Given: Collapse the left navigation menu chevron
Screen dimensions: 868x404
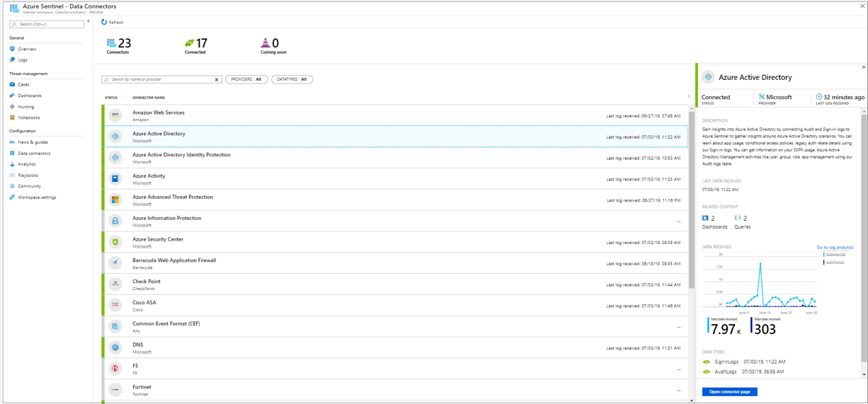Looking at the screenshot, I should (88, 21).
